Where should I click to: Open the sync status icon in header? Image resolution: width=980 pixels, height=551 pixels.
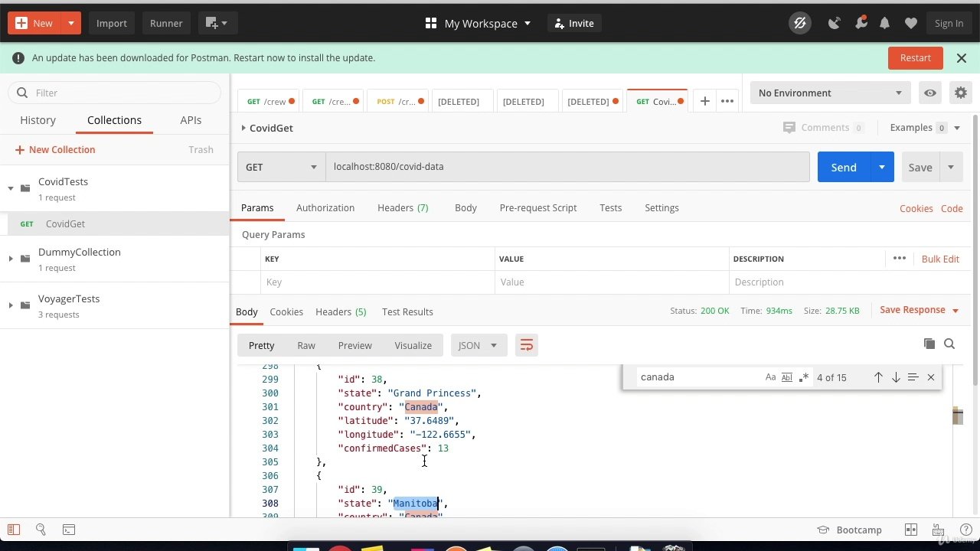pos(800,23)
